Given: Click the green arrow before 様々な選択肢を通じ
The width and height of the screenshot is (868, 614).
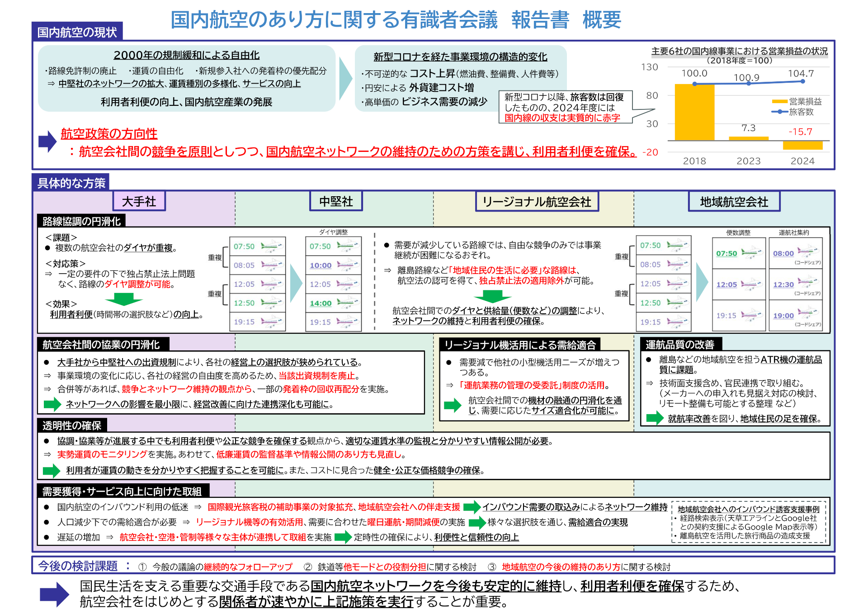Looking at the screenshot, I should [477, 523].
